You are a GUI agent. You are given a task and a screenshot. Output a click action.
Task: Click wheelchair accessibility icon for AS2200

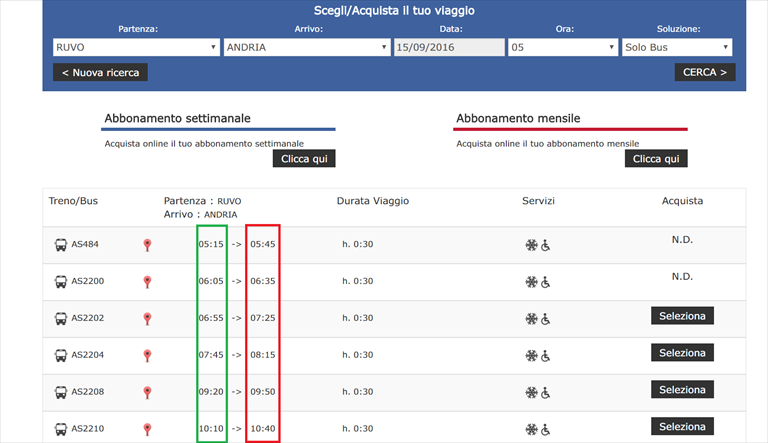tap(546, 282)
